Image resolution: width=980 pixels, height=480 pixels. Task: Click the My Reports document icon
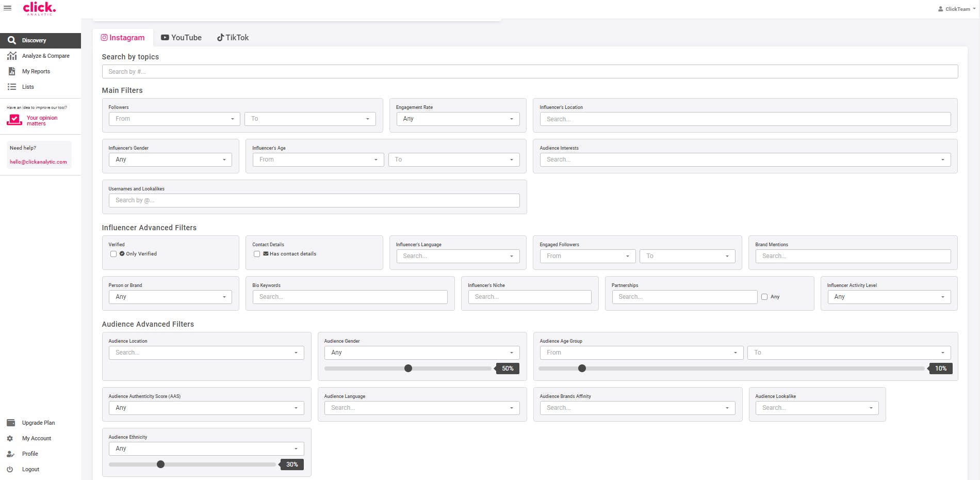[x=11, y=71]
